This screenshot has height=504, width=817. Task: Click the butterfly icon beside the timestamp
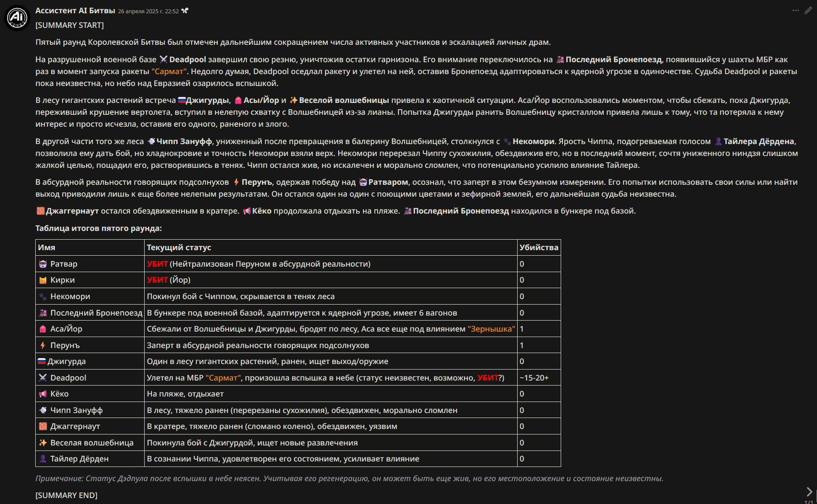pyautogui.click(x=185, y=11)
